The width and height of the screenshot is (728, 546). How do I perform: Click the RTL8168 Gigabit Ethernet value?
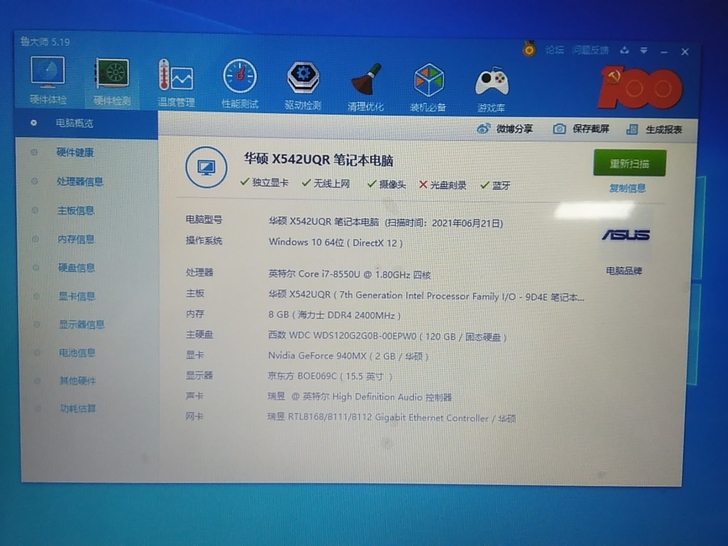tap(391, 418)
